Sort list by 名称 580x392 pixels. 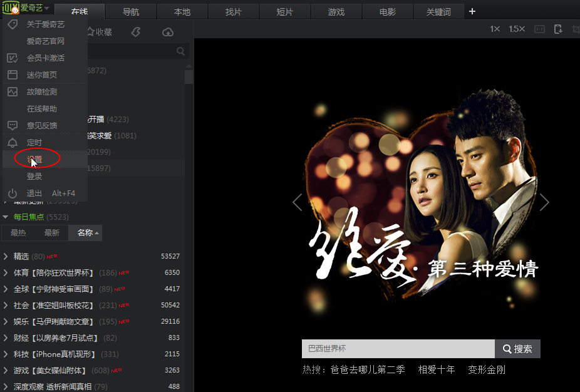tap(85, 233)
